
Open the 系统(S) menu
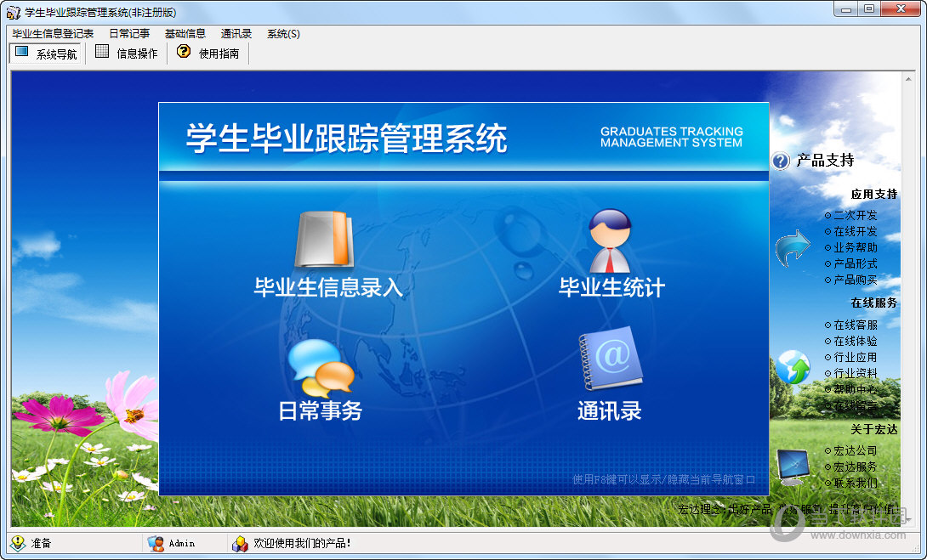click(x=283, y=34)
